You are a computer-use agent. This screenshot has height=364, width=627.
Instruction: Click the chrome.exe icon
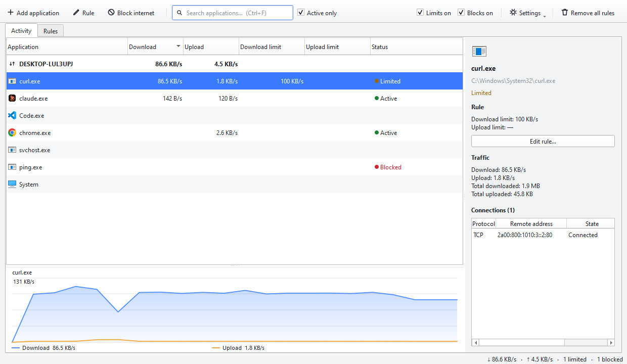coord(12,133)
